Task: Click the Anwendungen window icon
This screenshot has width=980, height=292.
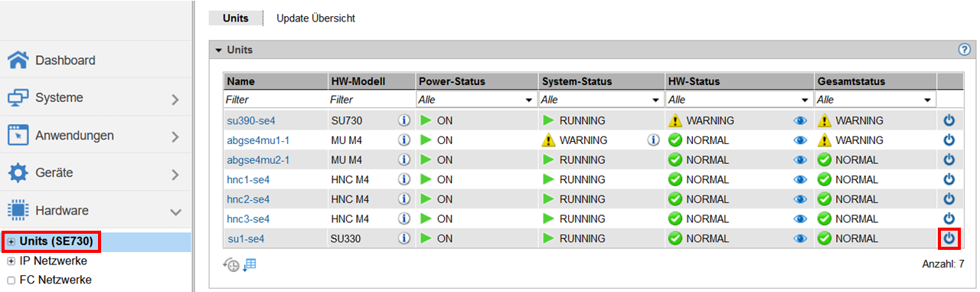Action: tap(18, 136)
